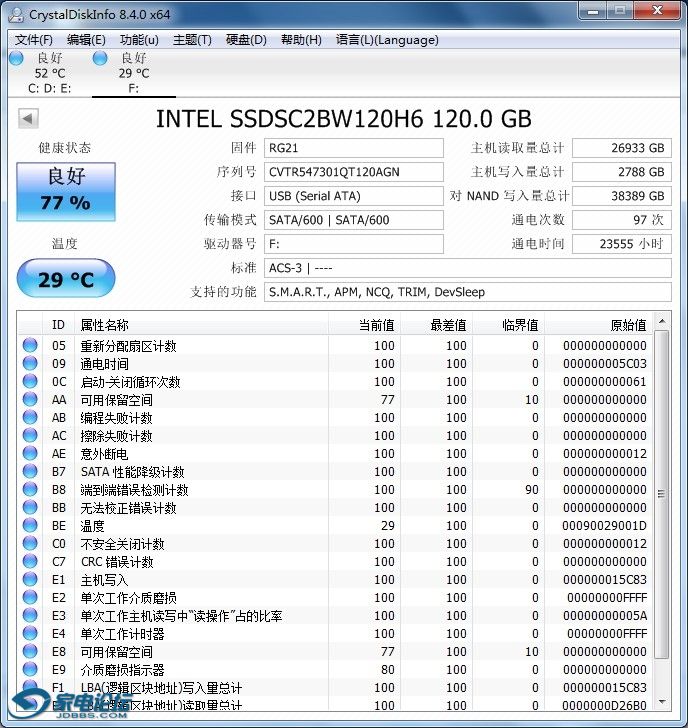
Task: Select the F1 LBA写入量总计 row text
Action: [x=161, y=688]
